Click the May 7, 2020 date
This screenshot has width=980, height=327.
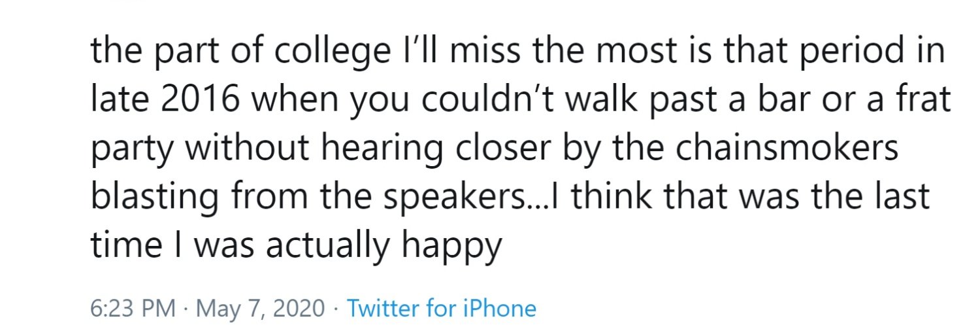click(x=260, y=309)
